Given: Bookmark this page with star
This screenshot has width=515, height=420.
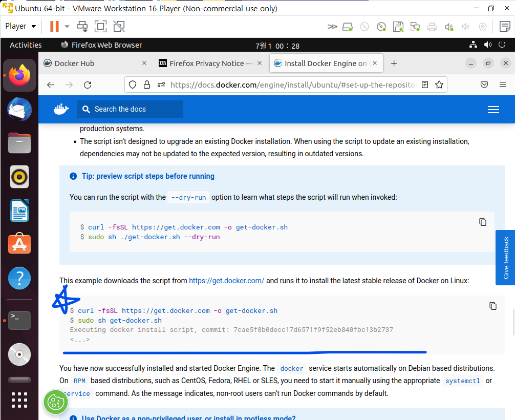Looking at the screenshot, I should point(439,85).
